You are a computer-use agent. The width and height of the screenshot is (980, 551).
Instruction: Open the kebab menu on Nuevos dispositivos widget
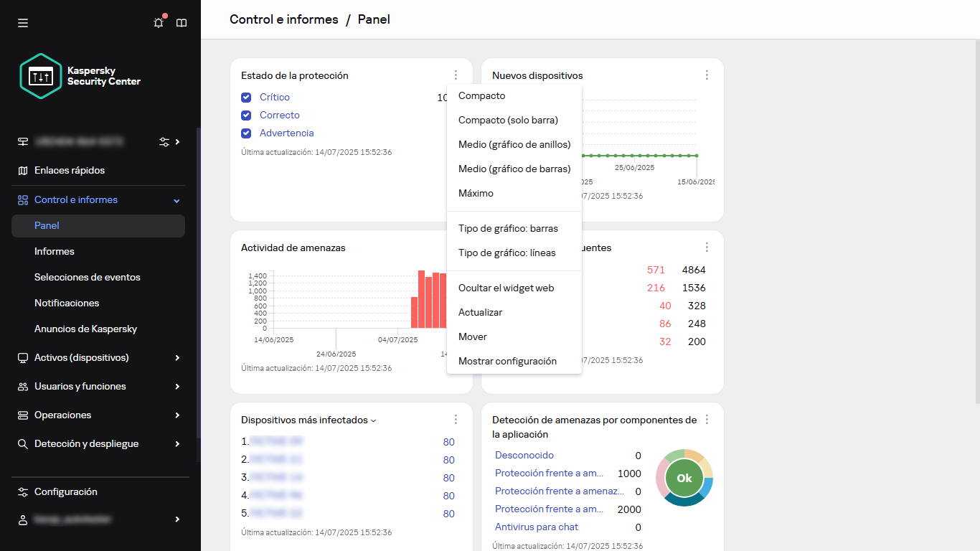click(x=707, y=74)
